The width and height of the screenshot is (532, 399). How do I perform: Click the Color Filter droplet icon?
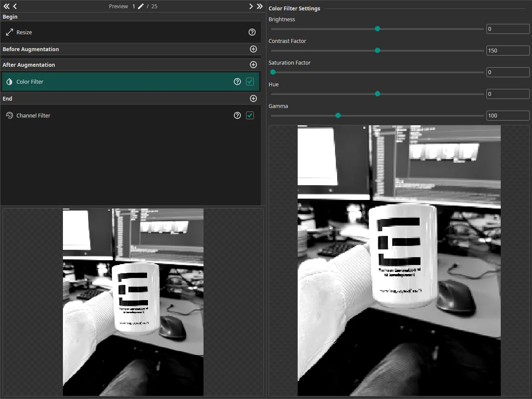9,81
